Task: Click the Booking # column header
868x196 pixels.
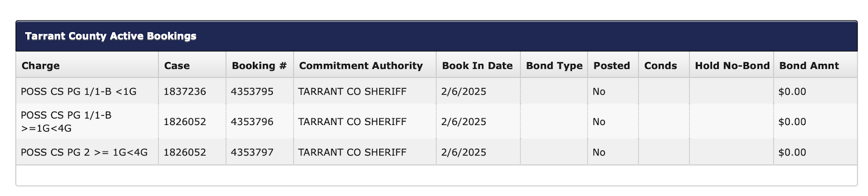Action: click(x=259, y=66)
